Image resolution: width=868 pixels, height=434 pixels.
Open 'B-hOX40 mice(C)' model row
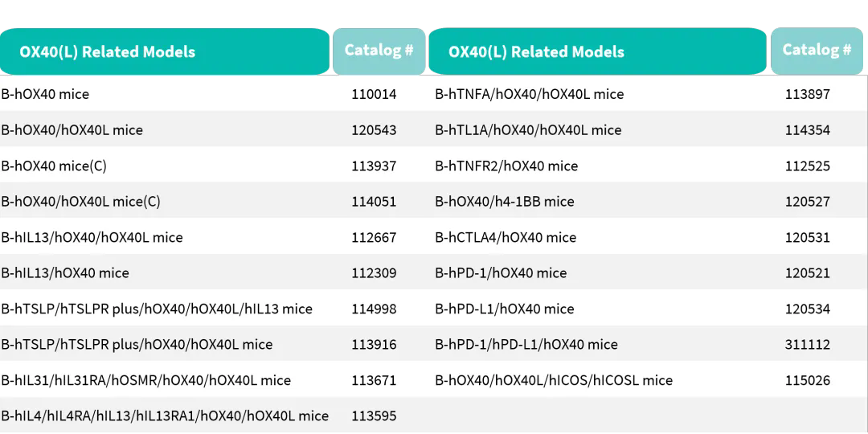pyautogui.click(x=54, y=166)
